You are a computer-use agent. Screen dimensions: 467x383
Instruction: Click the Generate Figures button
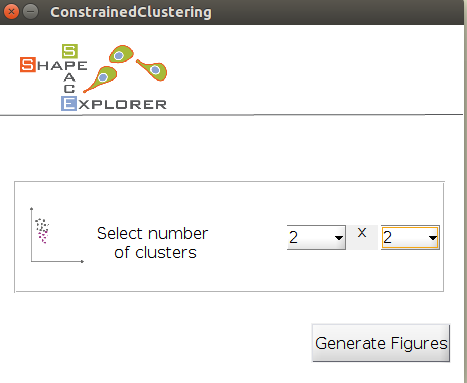(381, 343)
